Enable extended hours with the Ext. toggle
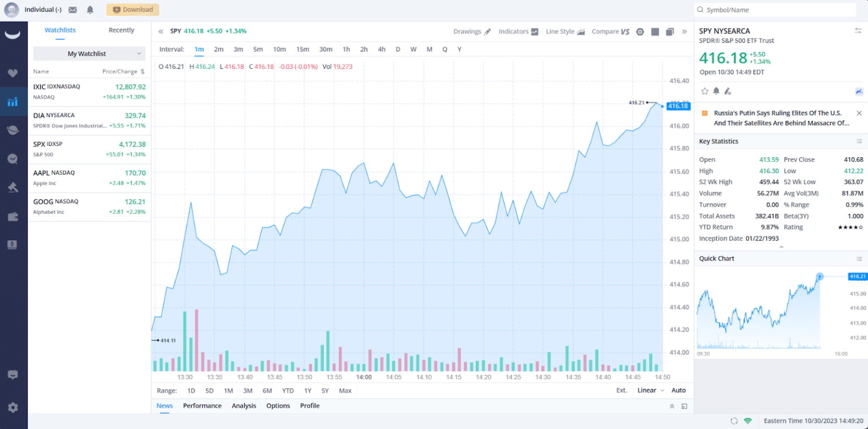Viewport: 868px width, 429px height. [622, 390]
